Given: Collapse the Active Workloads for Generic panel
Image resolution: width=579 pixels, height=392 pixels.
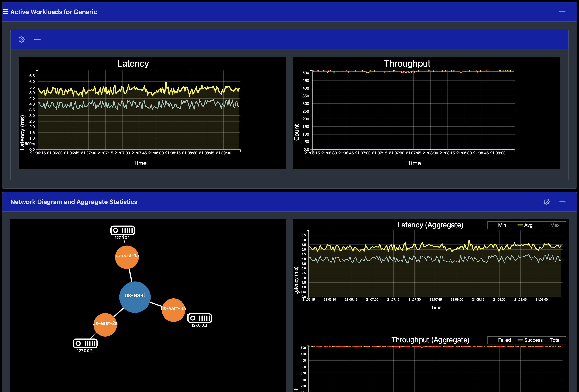Looking at the screenshot, I should [x=563, y=11].
